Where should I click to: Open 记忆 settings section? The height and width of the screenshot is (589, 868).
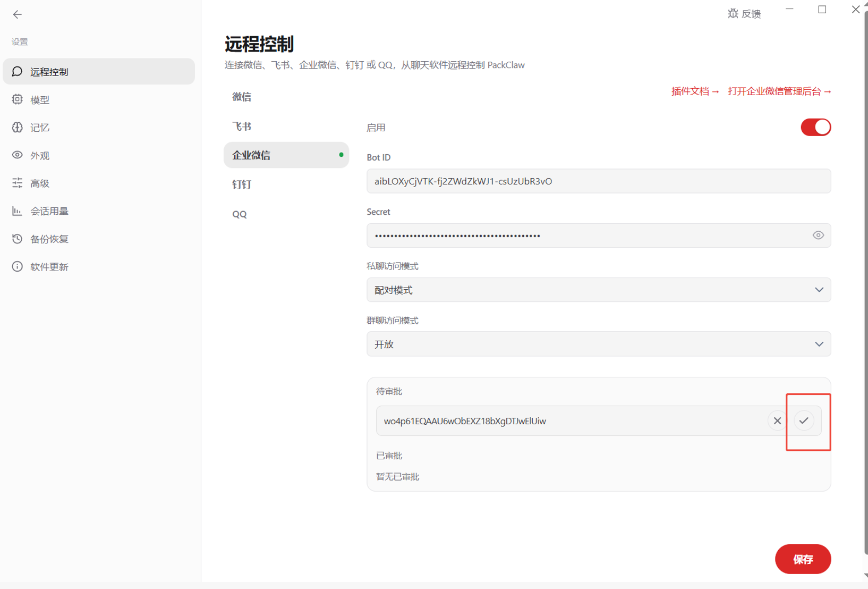[99, 128]
